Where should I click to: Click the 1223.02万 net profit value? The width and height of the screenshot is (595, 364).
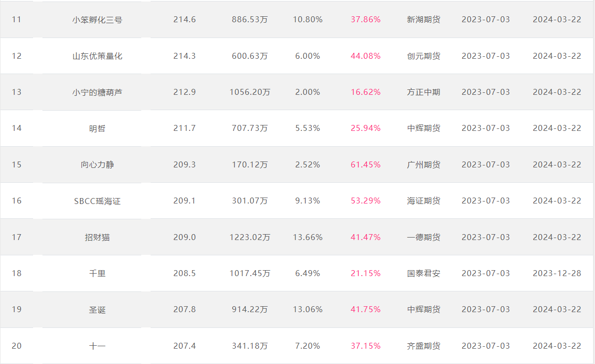250,237
